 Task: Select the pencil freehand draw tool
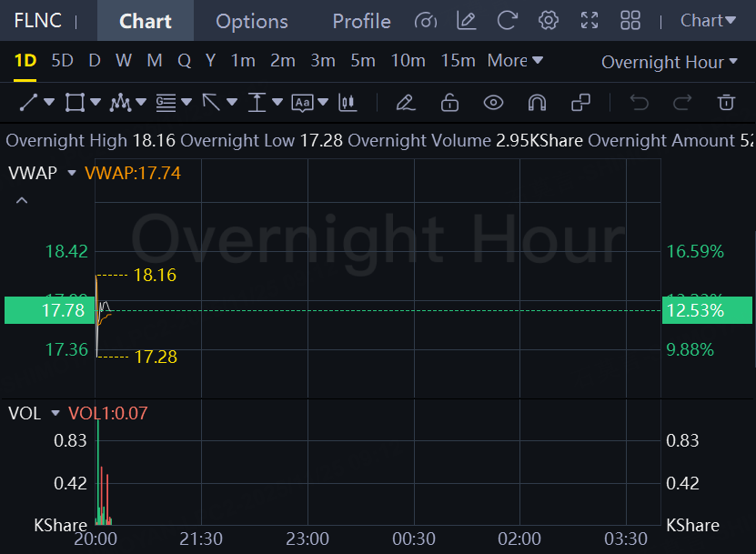405,103
